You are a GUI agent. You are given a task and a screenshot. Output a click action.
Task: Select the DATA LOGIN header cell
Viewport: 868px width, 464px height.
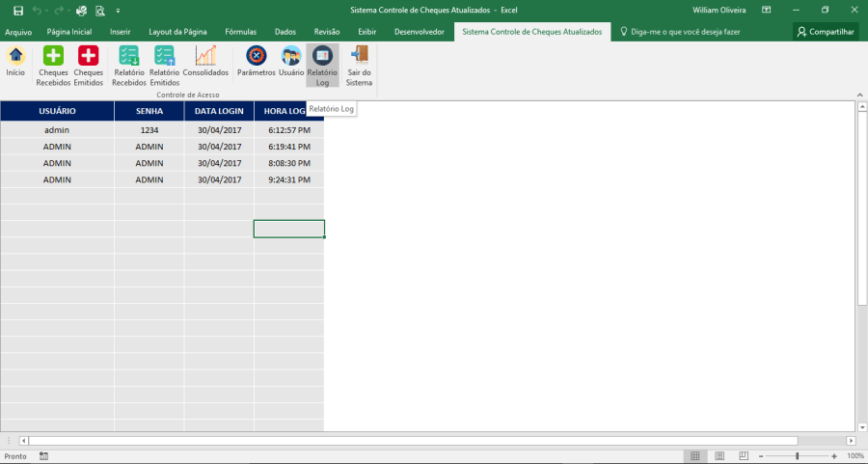point(219,111)
